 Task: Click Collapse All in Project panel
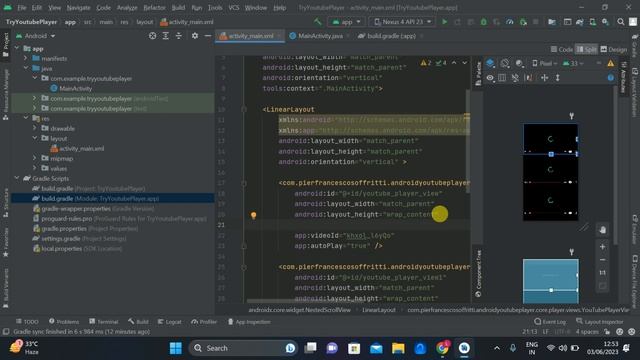(x=178, y=36)
